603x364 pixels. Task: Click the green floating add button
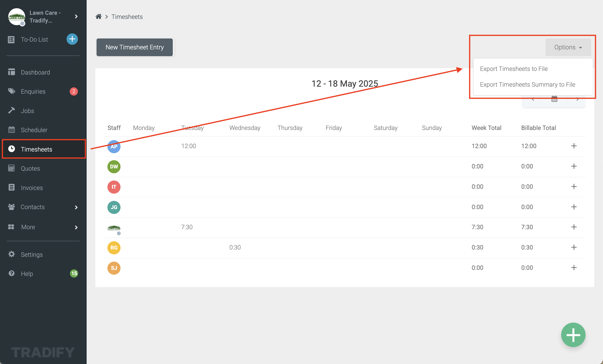click(x=573, y=335)
